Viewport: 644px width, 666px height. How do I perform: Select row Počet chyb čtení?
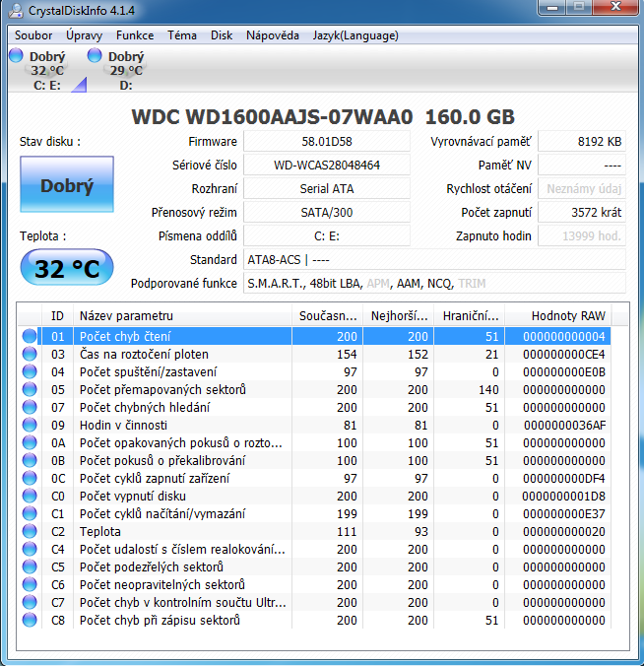(314, 336)
